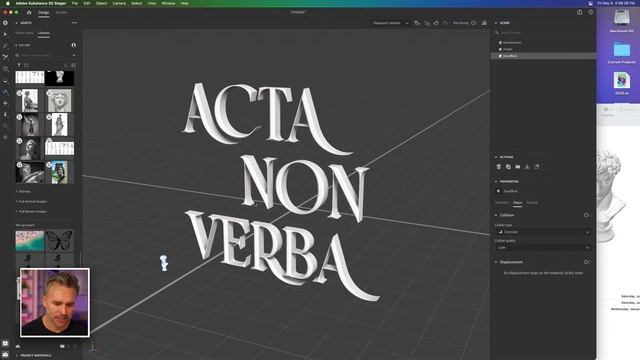This screenshot has height=360, width=640.
Task: Switch to the Starter assets tab
Action: coord(24,33)
